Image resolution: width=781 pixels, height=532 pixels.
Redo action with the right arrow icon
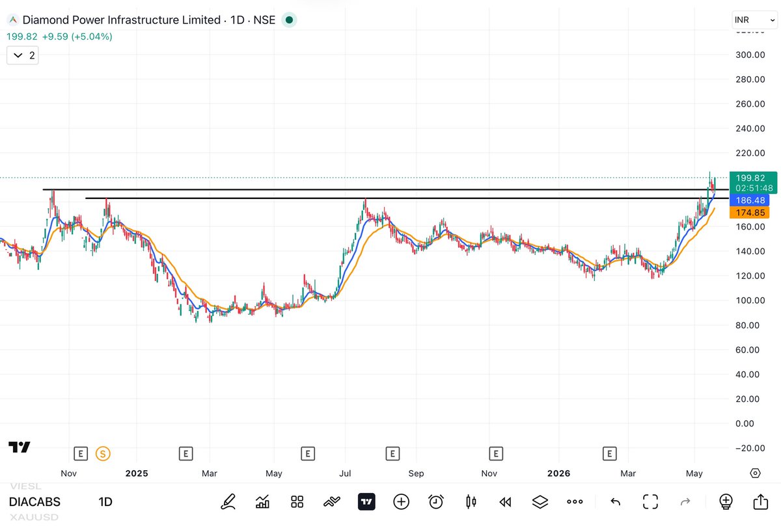tap(685, 501)
